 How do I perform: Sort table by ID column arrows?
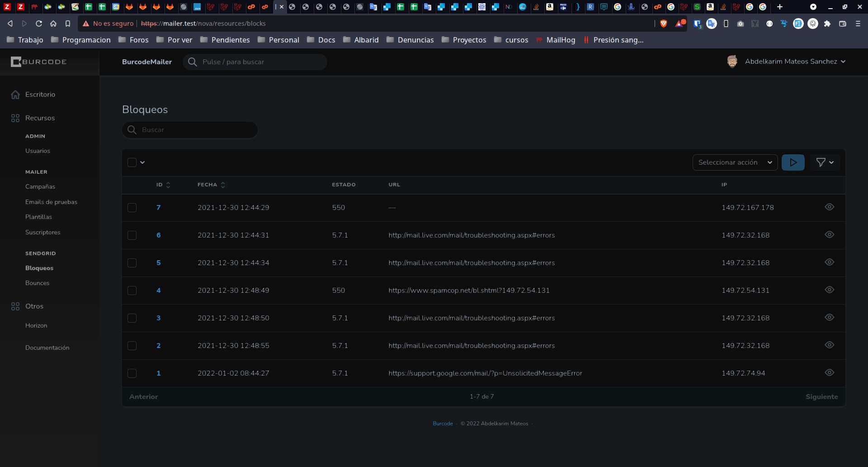pyautogui.click(x=168, y=185)
